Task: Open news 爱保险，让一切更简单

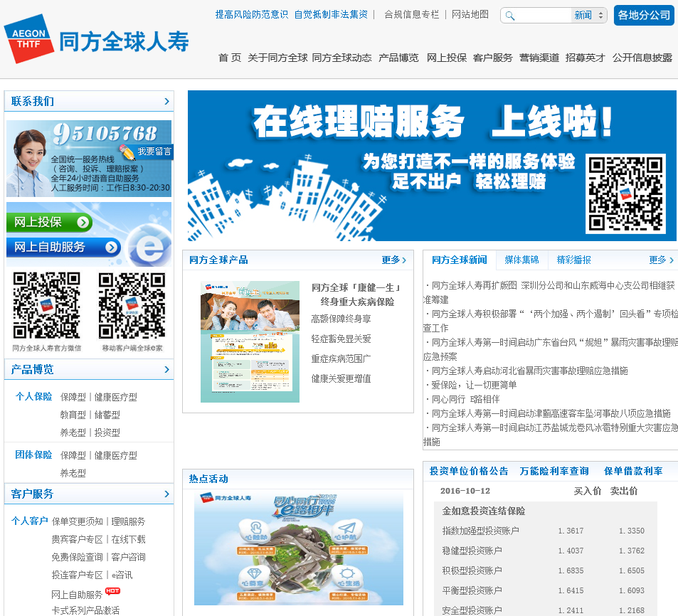Action: click(474, 385)
